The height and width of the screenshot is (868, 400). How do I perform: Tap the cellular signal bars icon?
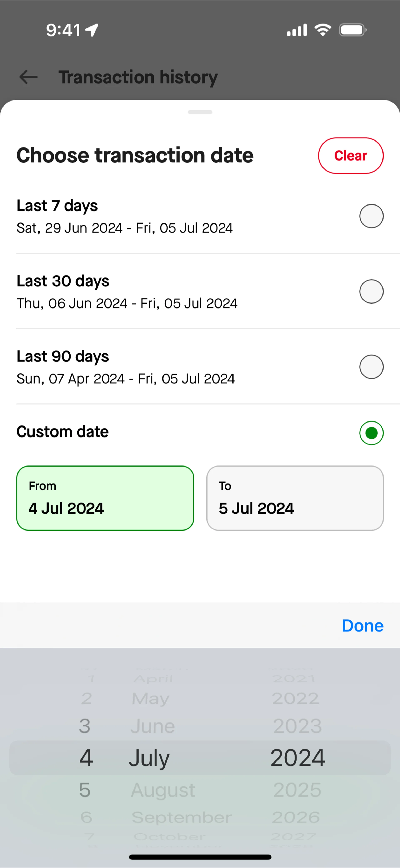pyautogui.click(x=297, y=30)
